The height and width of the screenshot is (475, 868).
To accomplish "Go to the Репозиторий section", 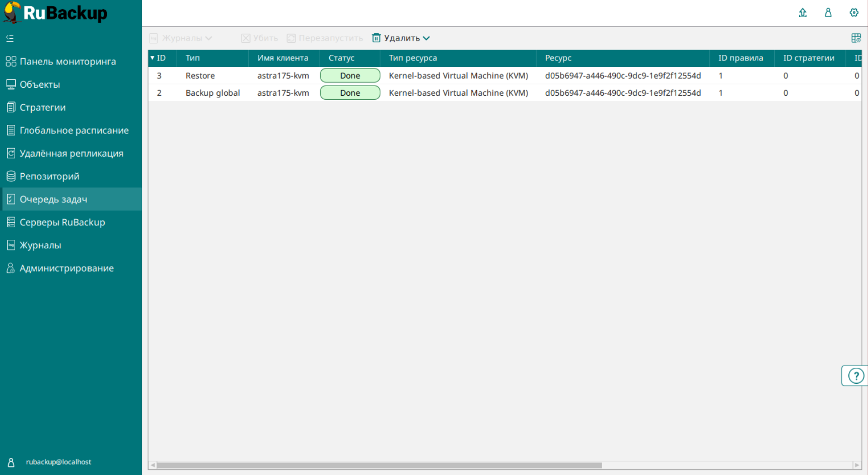I will coord(49,176).
